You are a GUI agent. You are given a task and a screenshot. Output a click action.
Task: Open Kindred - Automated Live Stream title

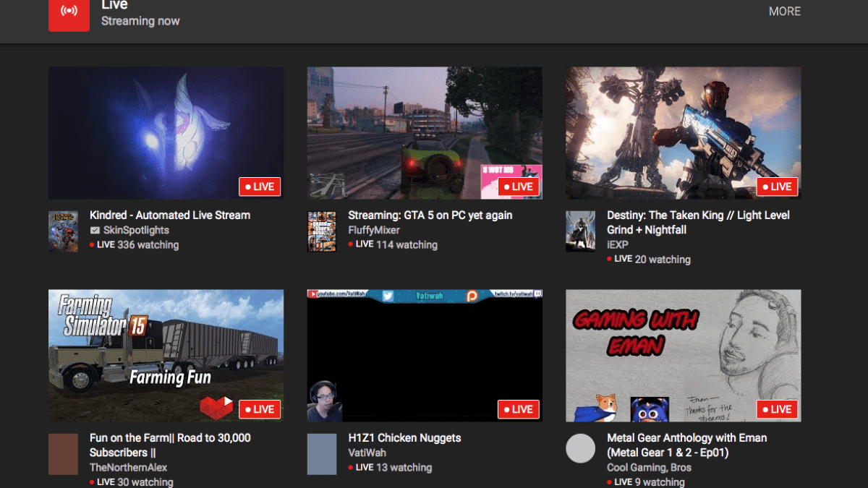(170, 215)
